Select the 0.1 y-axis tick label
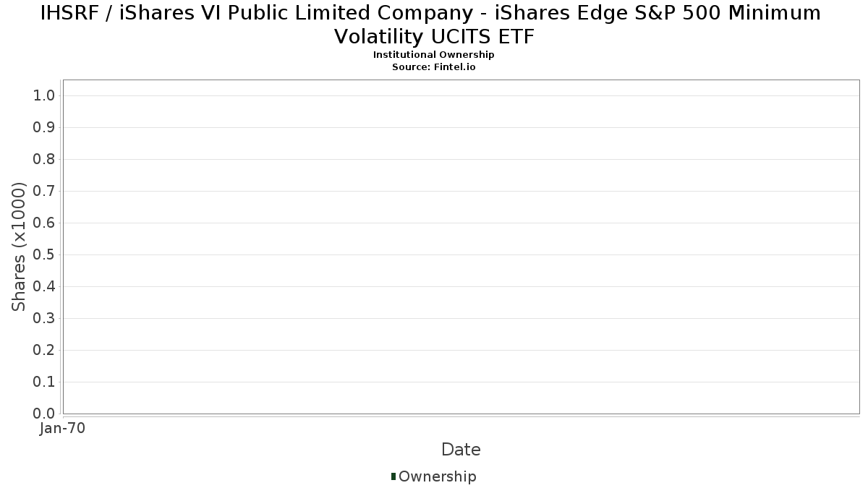Screen dimensions: 868x488 point(45,382)
